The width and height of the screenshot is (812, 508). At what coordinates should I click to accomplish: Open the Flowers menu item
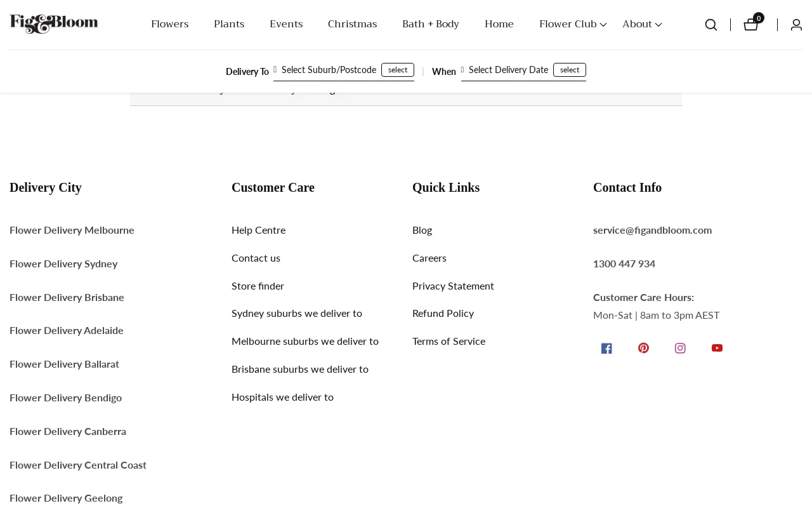(x=169, y=24)
